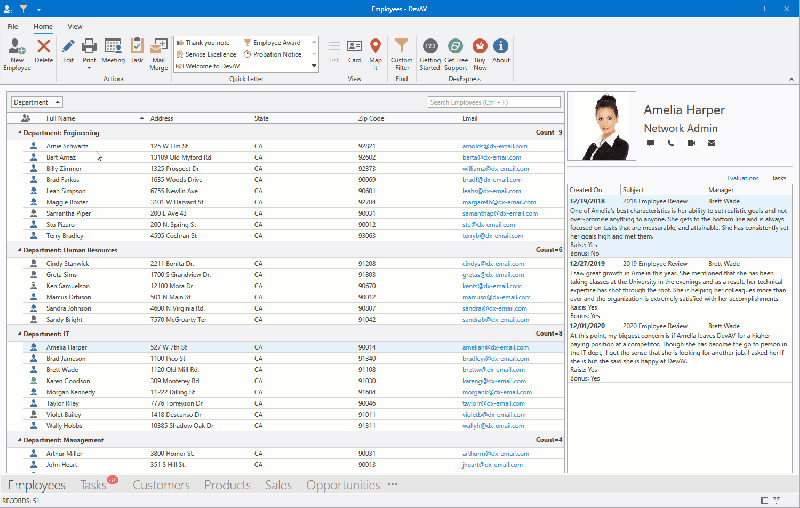Go to Customers navigation section
Viewport: 800px width, 508px height.
click(161, 485)
